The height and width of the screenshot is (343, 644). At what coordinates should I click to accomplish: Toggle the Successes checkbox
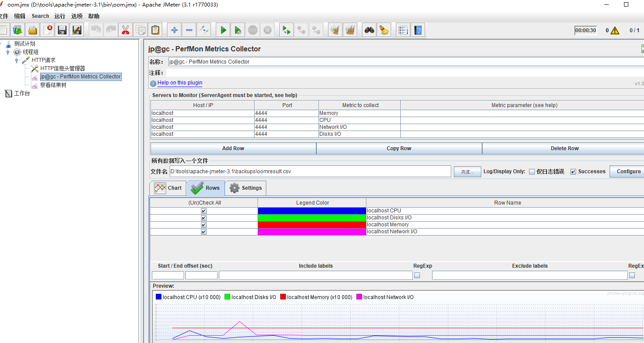[x=573, y=171]
